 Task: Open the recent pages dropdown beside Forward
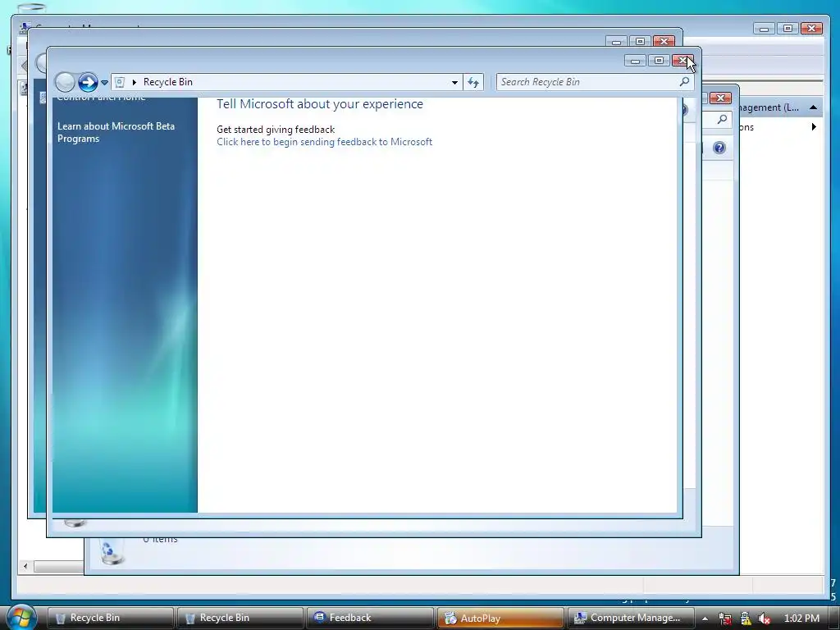click(x=104, y=83)
